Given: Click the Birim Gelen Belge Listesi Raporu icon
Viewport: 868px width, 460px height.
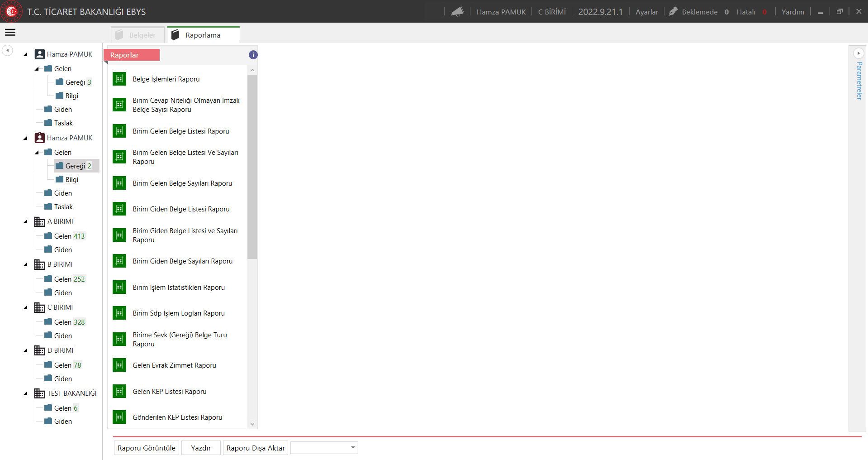Looking at the screenshot, I should (119, 131).
